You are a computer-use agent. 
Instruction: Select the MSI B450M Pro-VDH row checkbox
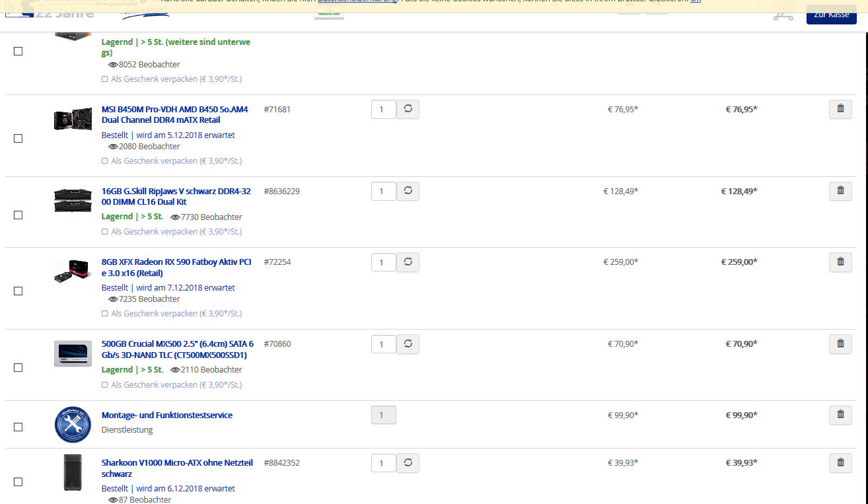coord(18,139)
